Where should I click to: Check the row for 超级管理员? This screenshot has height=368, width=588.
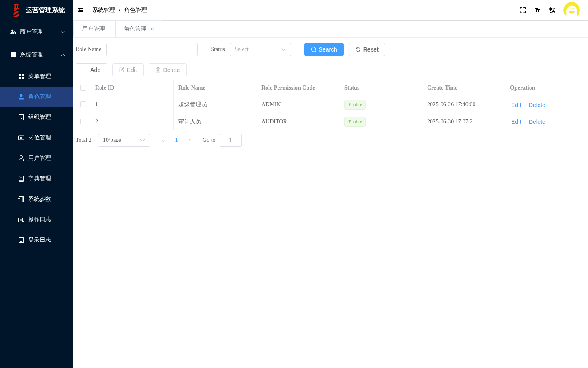click(83, 104)
